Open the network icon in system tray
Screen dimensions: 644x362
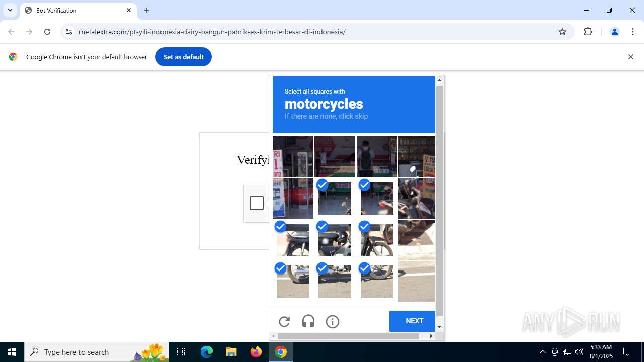coord(567,352)
